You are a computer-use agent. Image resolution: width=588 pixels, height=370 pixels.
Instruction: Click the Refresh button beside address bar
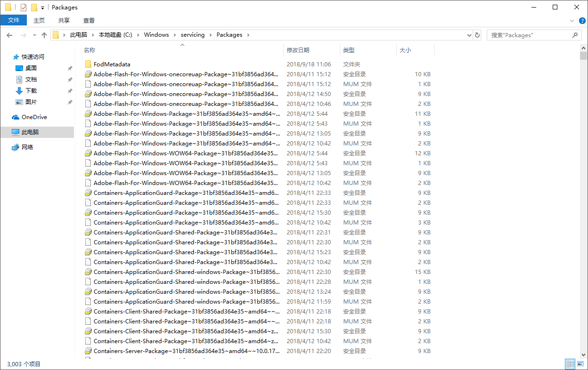(477, 35)
